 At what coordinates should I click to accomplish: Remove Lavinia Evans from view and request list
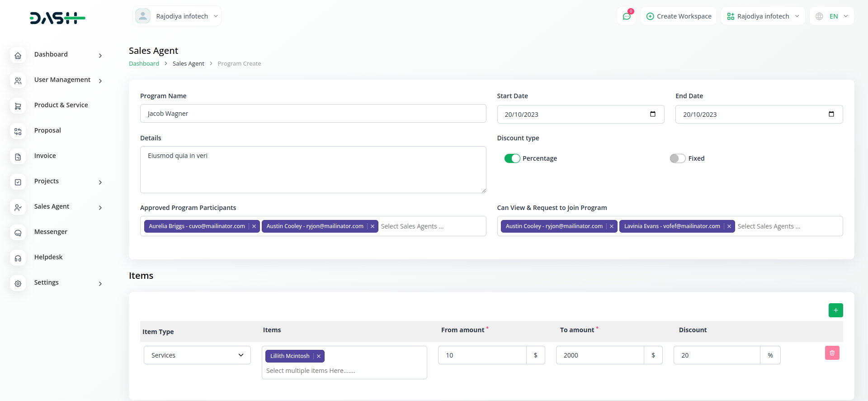[x=729, y=226]
